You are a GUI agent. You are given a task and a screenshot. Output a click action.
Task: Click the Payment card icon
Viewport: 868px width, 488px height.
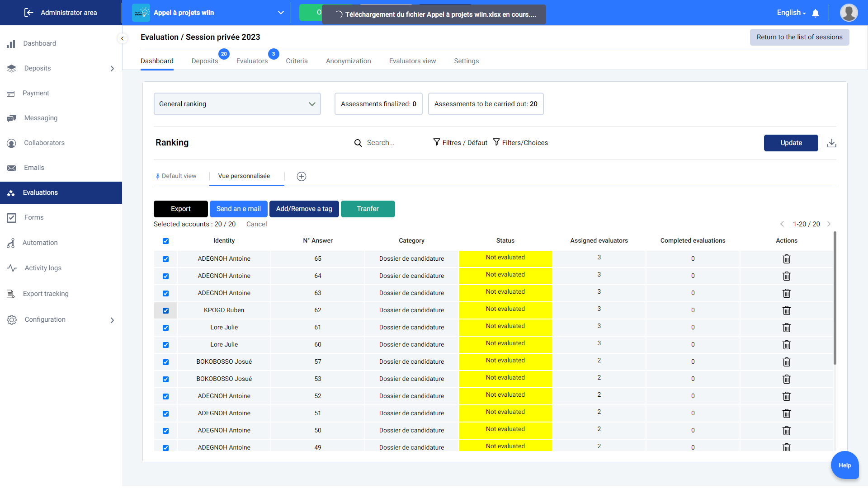(11, 94)
